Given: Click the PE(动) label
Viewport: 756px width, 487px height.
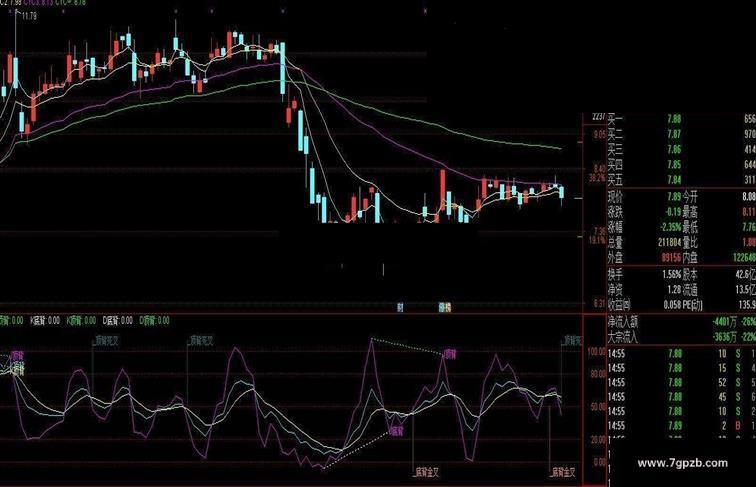Looking at the screenshot, I should (693, 305).
